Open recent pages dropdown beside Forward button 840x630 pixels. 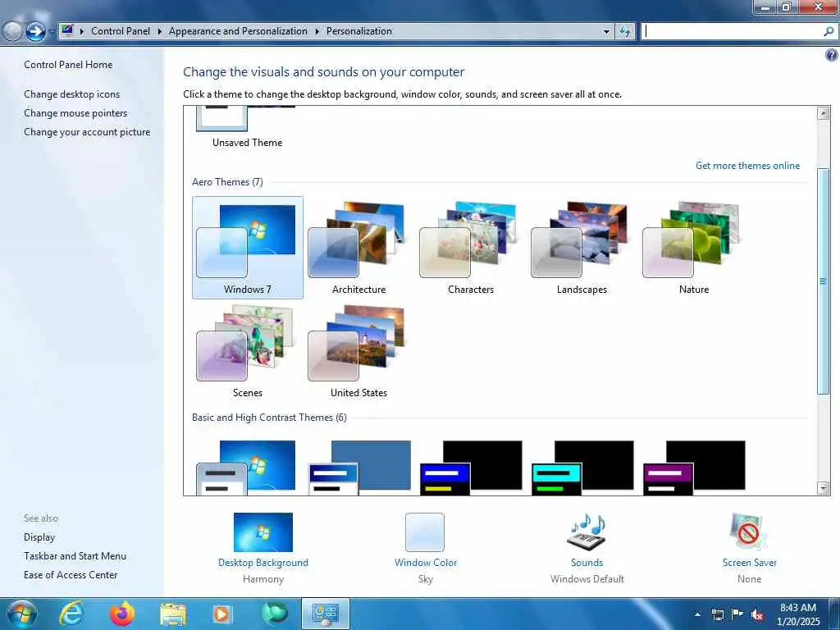pyautogui.click(x=52, y=32)
